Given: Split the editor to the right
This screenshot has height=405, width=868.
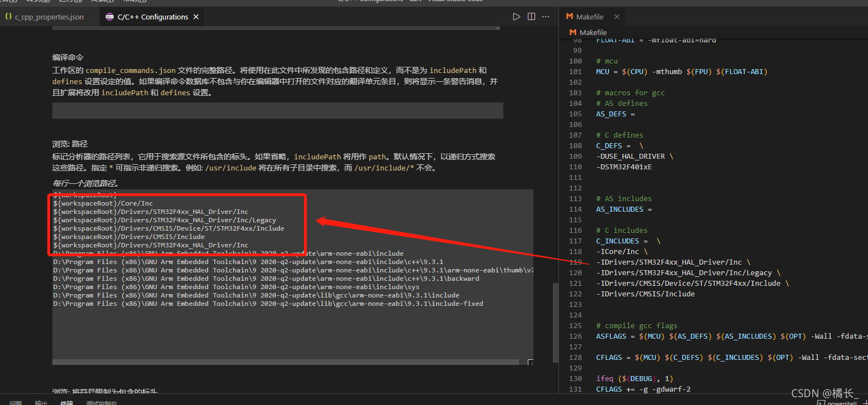Looking at the screenshot, I should coord(531,17).
